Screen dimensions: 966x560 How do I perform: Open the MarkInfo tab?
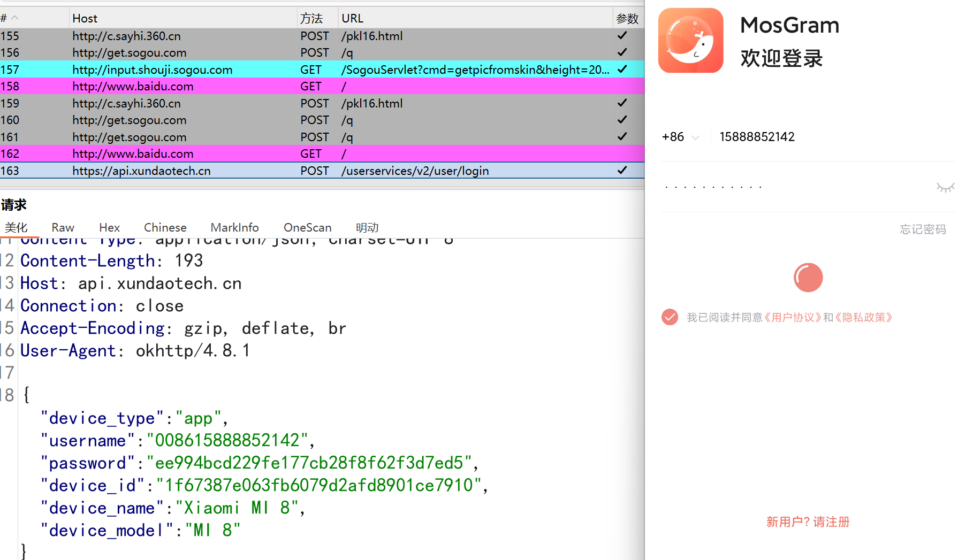pos(234,227)
